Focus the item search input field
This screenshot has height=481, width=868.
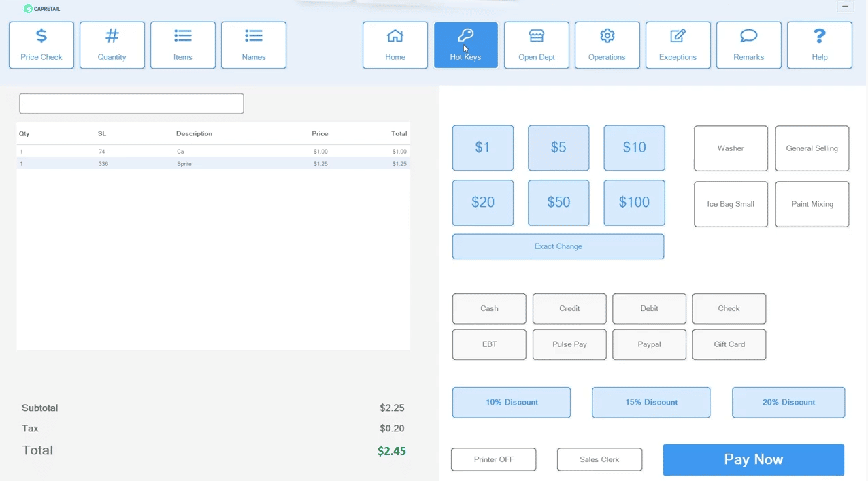coord(131,103)
